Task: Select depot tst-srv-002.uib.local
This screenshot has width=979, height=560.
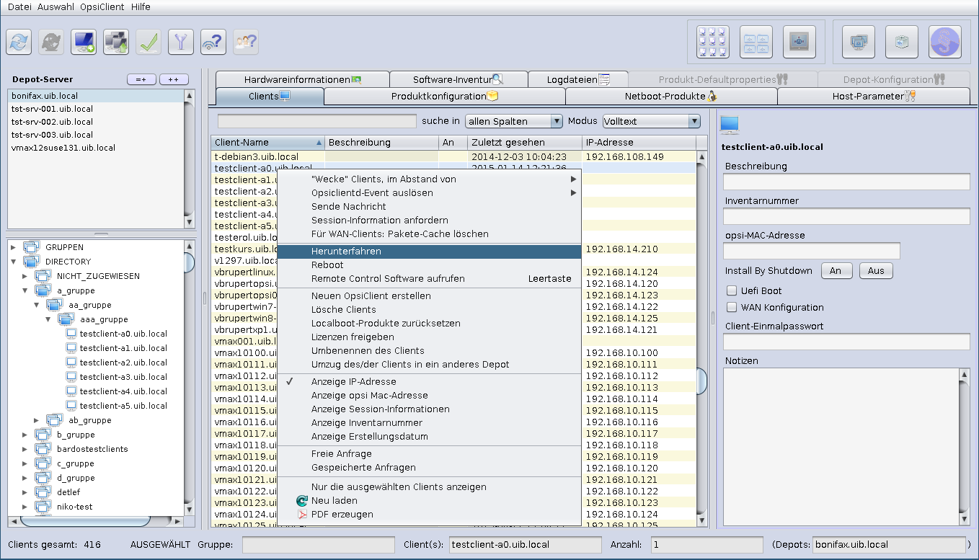Action: pyautogui.click(x=97, y=122)
